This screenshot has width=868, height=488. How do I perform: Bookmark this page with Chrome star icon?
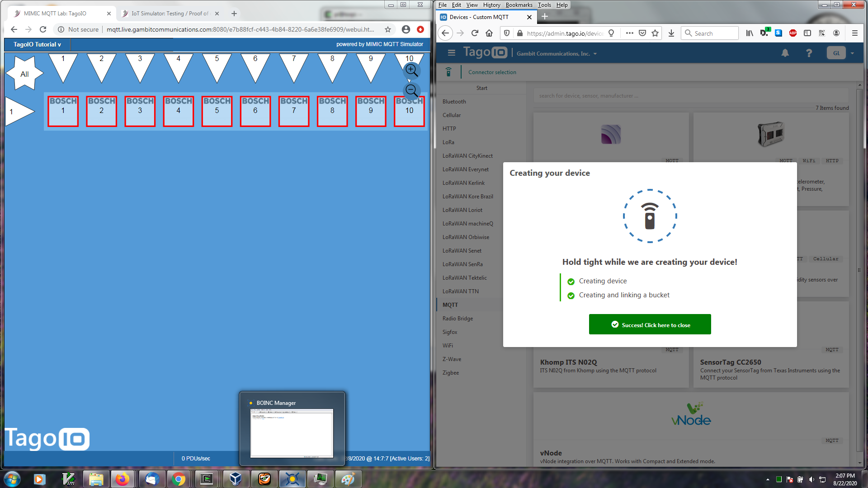[x=388, y=29]
